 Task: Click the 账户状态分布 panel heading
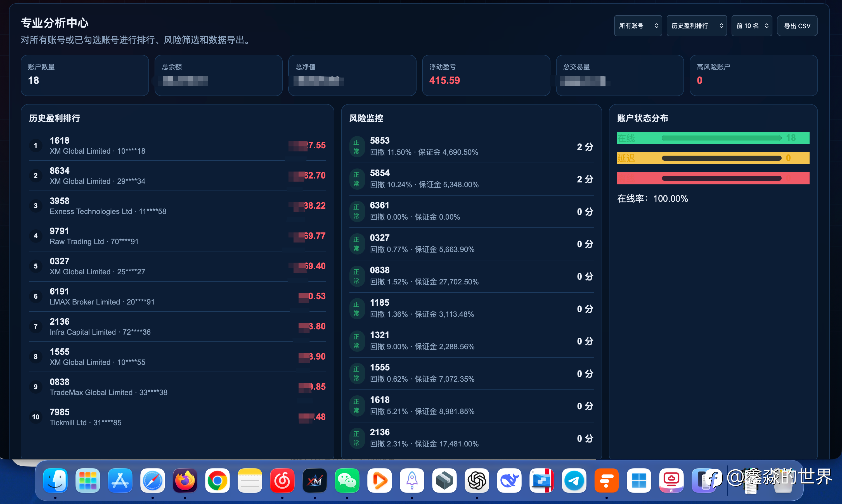click(x=643, y=118)
